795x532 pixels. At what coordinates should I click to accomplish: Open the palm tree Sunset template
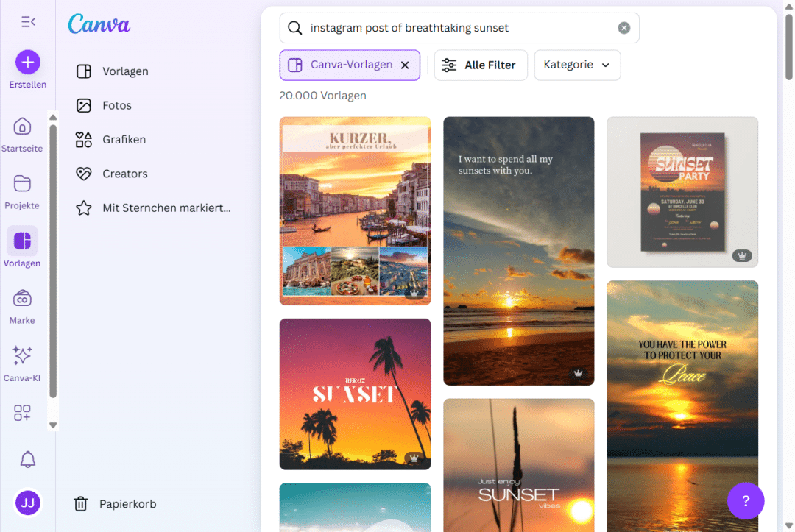click(355, 394)
